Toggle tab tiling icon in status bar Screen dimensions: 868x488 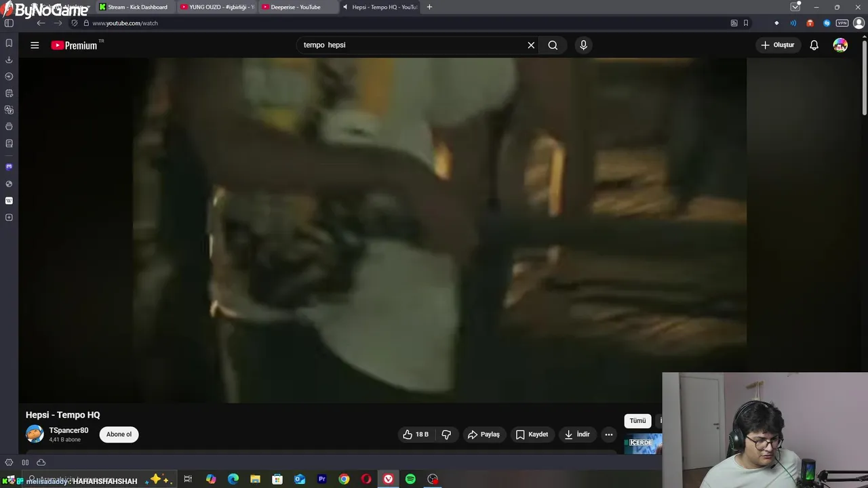[25, 462]
